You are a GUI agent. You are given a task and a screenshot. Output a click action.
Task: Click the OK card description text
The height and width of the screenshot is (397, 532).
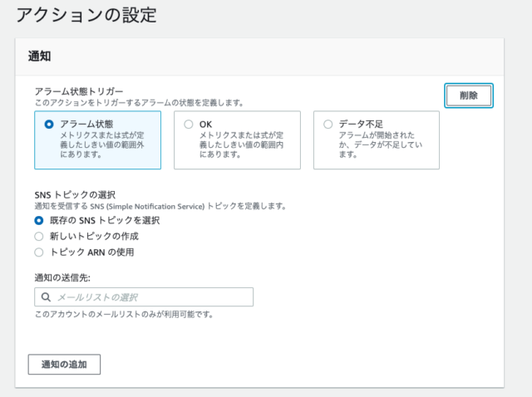click(241, 145)
